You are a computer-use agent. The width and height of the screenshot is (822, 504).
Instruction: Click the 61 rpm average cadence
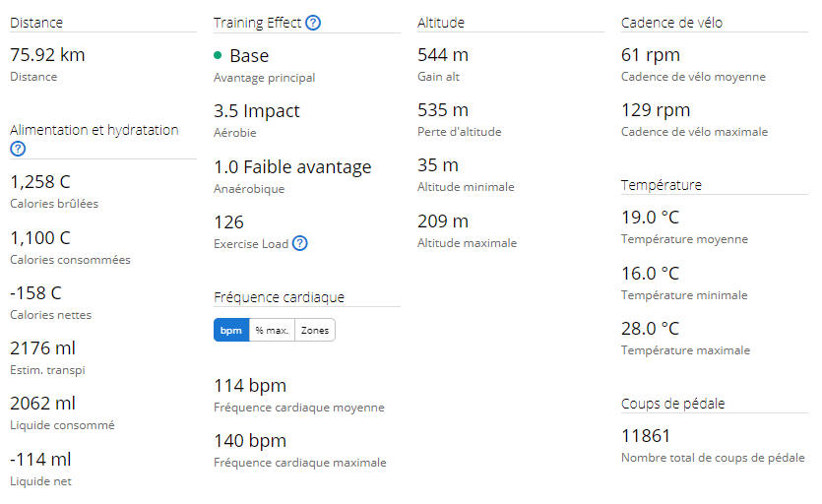point(651,55)
